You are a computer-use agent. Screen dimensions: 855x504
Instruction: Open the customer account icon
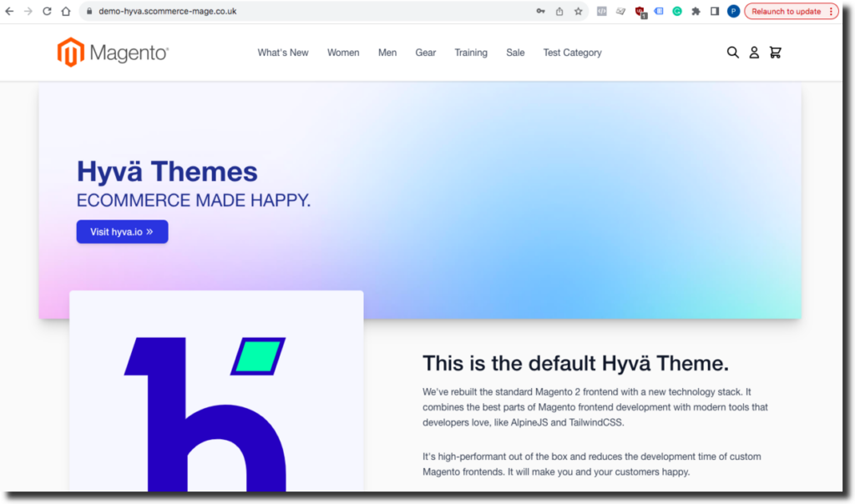point(754,52)
